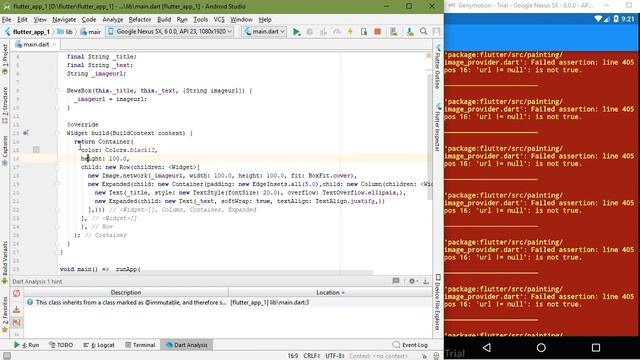Toggle tool window bars bottom-left icon

tap(7, 356)
